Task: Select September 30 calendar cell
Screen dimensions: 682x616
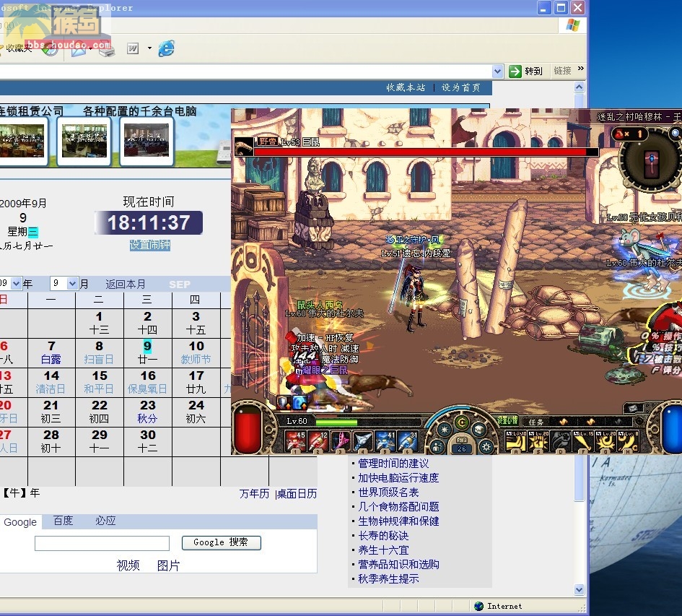Action: pos(147,441)
